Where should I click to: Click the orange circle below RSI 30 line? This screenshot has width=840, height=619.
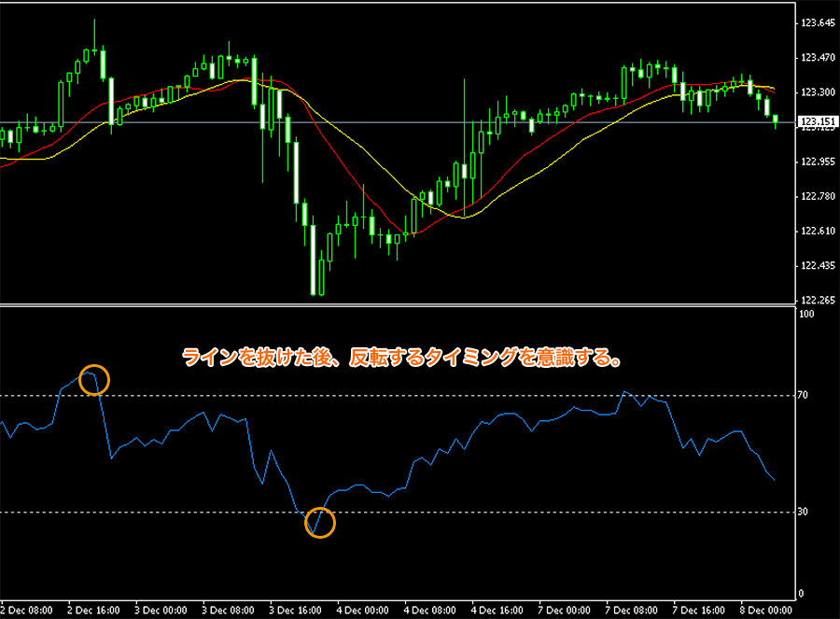(x=319, y=523)
